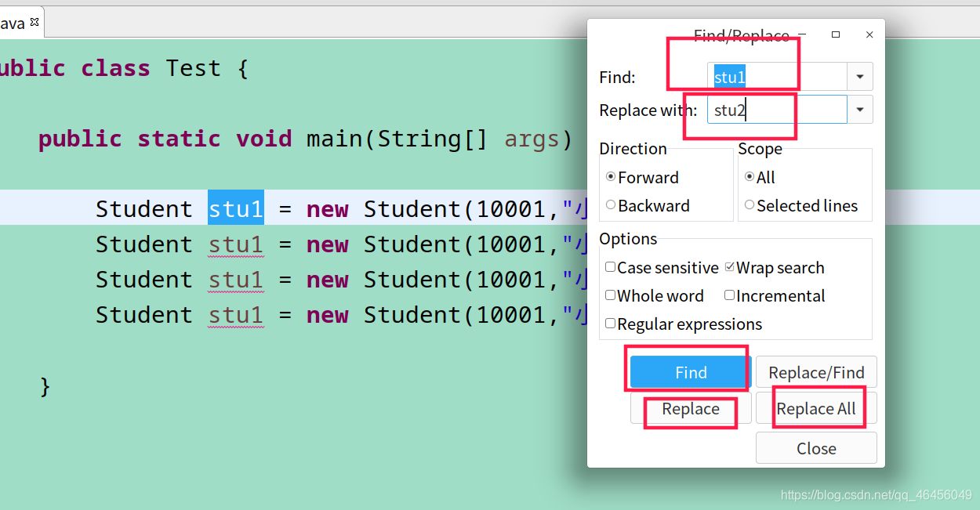
Task: Click the 'args' parameter in main
Action: coord(532,139)
